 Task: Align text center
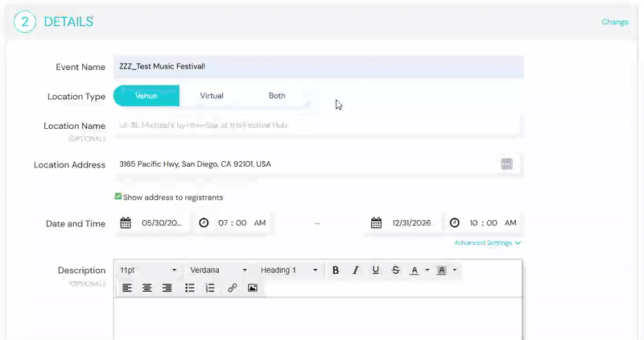click(x=147, y=288)
